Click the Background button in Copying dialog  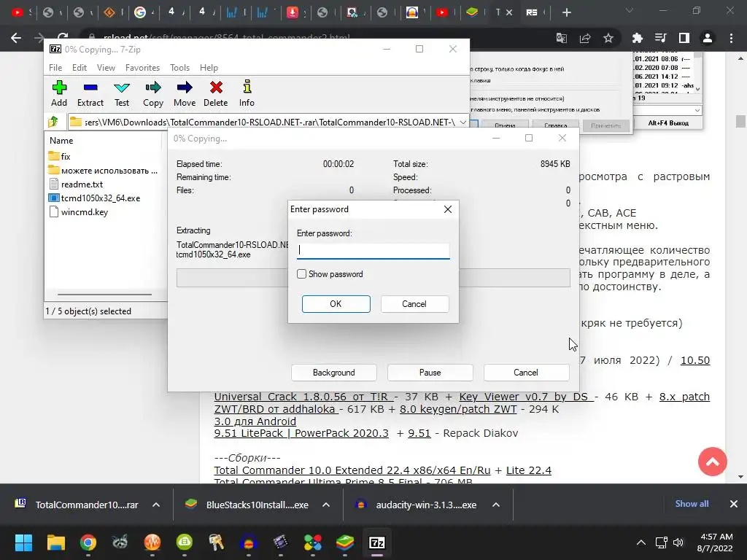coord(334,373)
